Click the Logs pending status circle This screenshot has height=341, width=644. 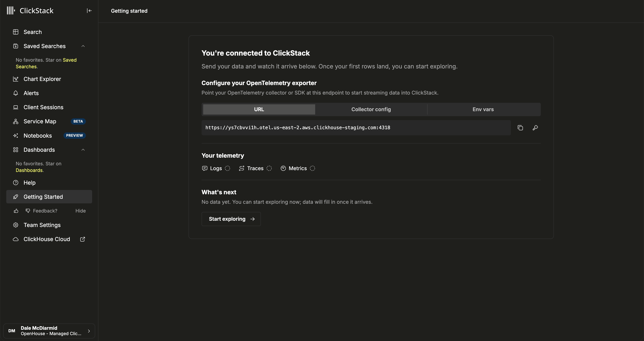(228, 168)
